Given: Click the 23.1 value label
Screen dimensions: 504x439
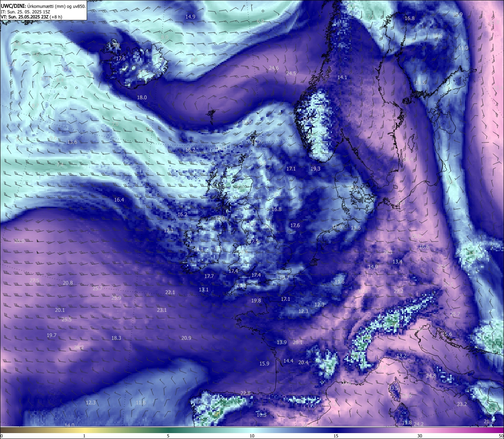Looking at the screenshot, I should [x=162, y=310].
